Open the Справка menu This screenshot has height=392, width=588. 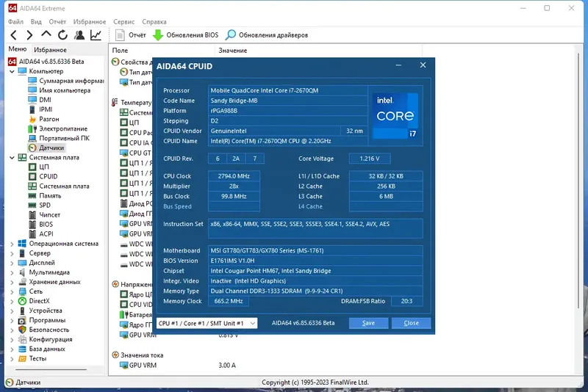point(154,22)
